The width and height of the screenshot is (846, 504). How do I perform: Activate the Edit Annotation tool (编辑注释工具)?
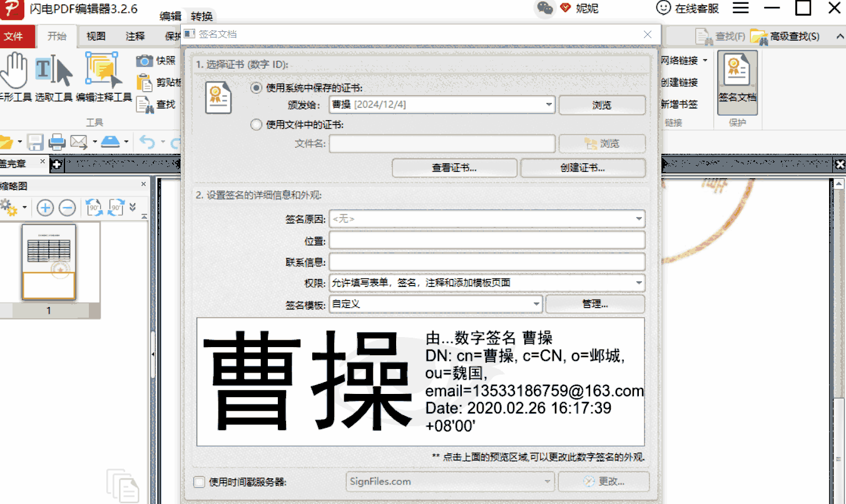click(104, 77)
